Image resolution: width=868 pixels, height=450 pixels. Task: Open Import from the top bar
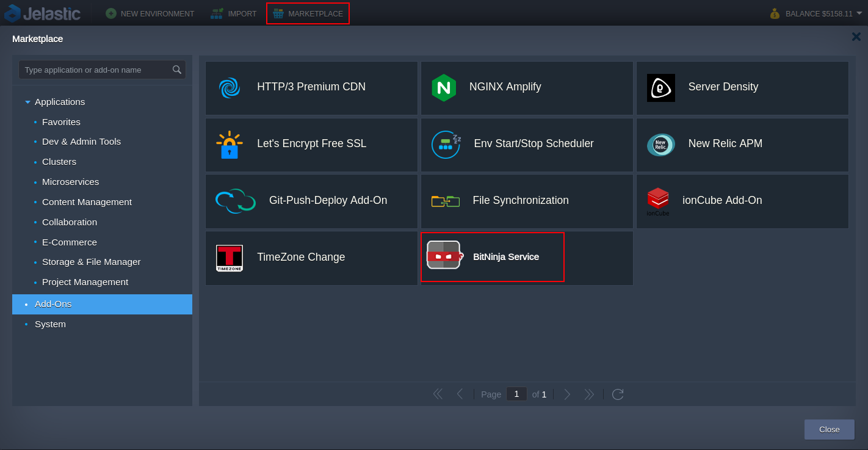click(234, 13)
